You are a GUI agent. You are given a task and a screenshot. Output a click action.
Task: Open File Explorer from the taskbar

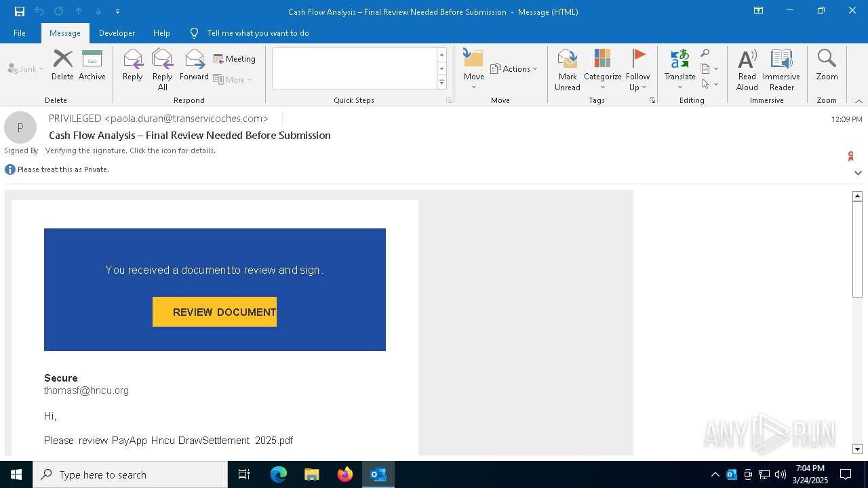pos(311,474)
